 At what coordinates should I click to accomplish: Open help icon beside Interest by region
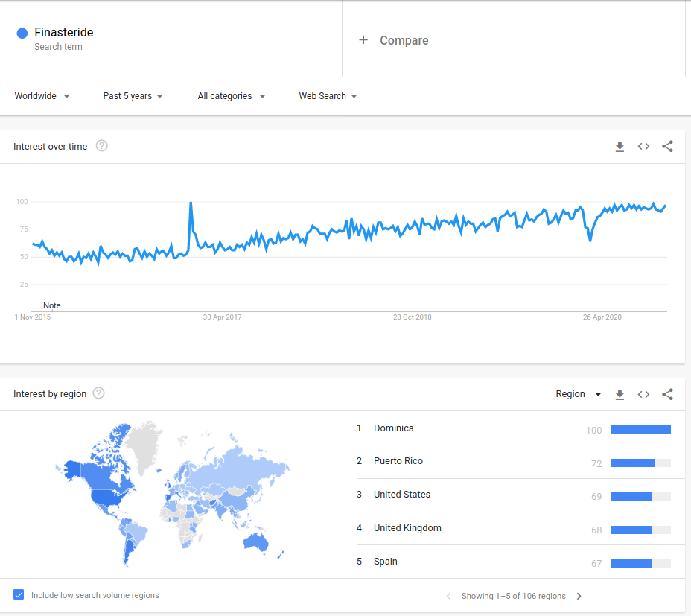pos(98,393)
